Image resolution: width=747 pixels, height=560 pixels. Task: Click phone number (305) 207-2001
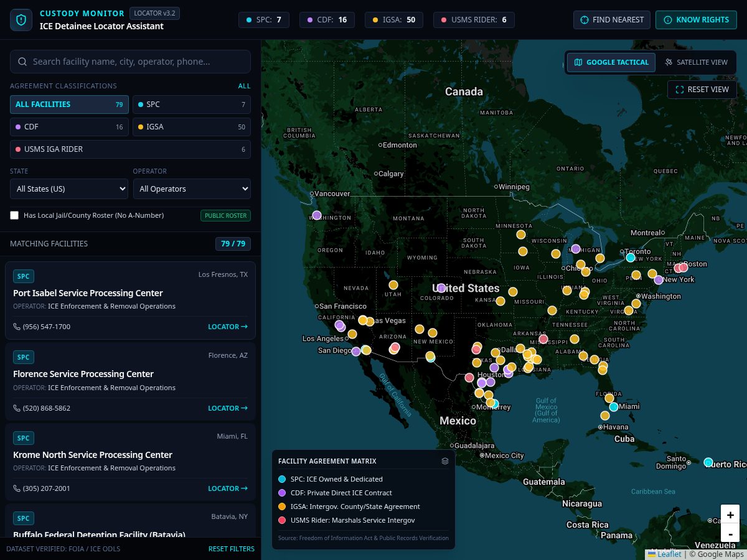tap(47, 488)
